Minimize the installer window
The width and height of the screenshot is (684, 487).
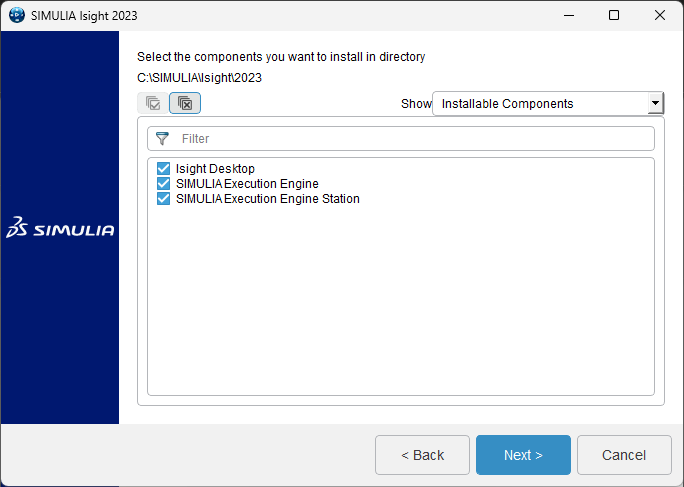pos(569,15)
